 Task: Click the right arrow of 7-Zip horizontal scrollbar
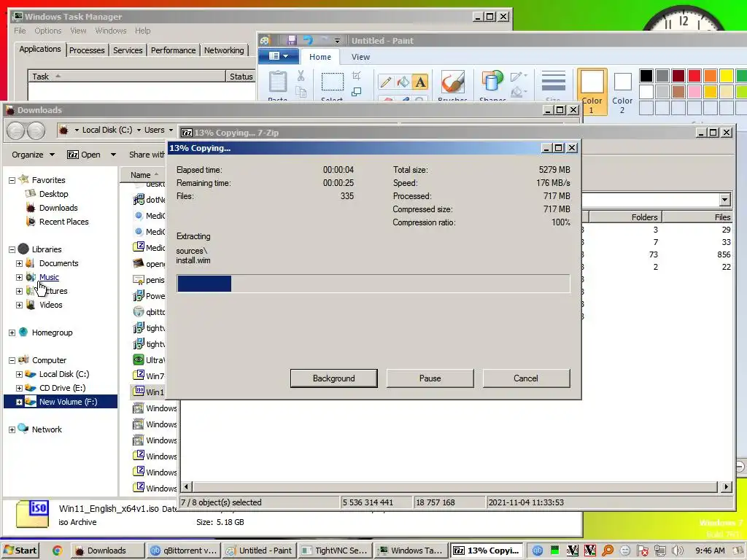click(726, 486)
